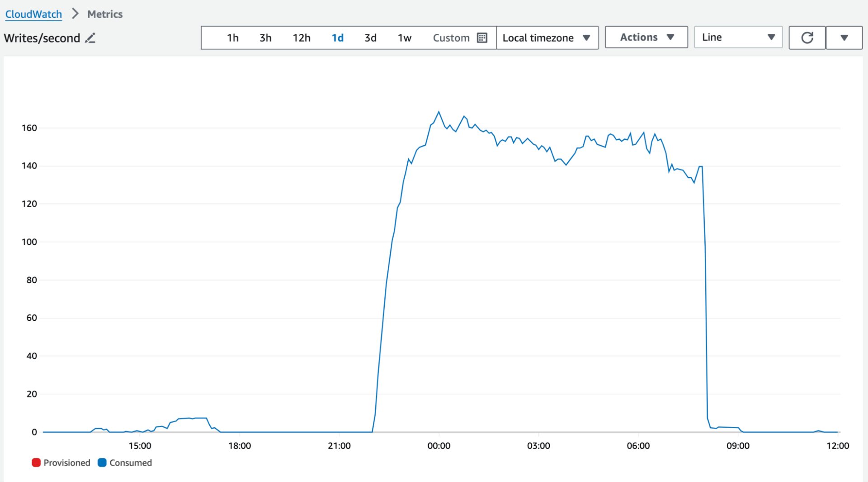868x482 pixels.
Task: Click the Metrics breadcrumb text
Action: click(x=105, y=14)
